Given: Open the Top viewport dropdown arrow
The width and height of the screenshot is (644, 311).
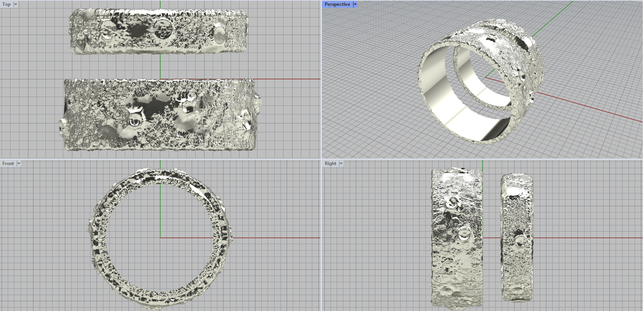Looking at the screenshot, I should (16, 4).
